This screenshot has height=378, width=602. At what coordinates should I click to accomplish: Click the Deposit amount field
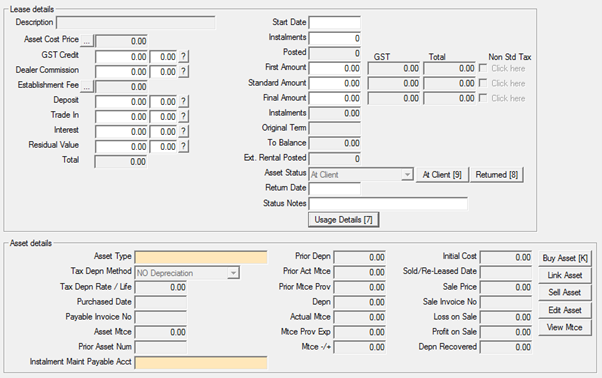click(x=121, y=102)
